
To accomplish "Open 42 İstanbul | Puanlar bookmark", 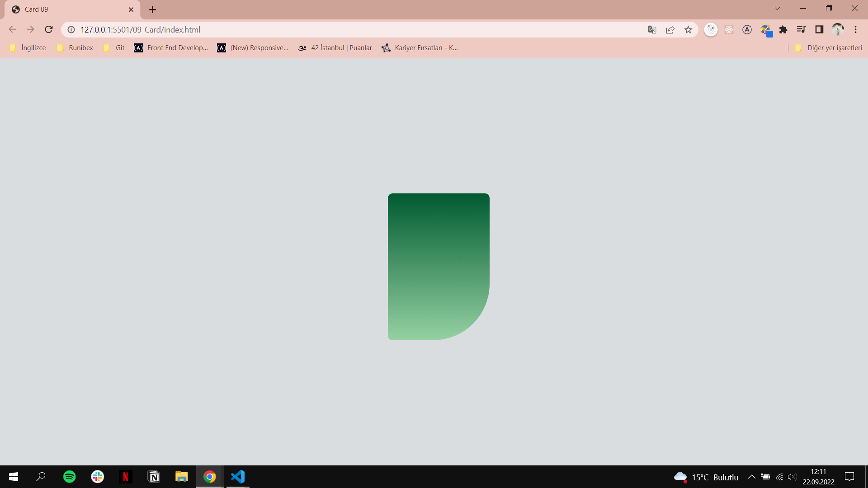I will [335, 48].
